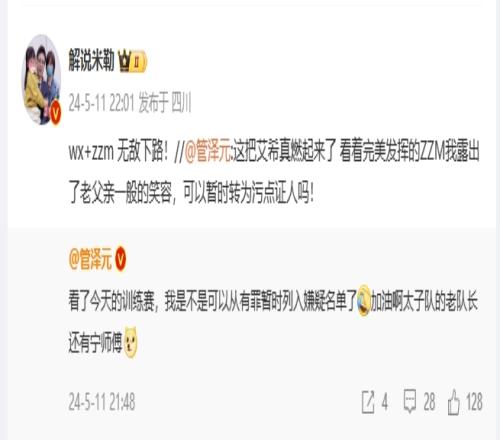This screenshot has width=500, height=440.
Task: Like the quoted post with thumbs-up
Action: 454,402
